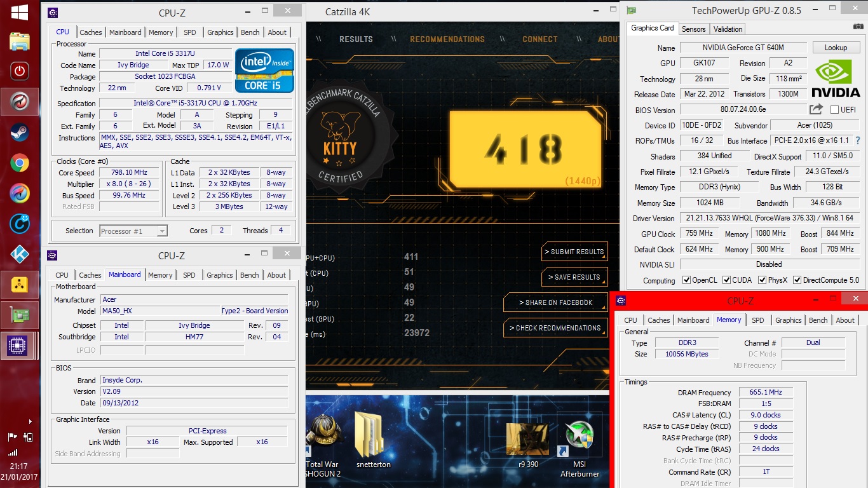Open the snetterton folder on desktop
The width and height of the screenshot is (868, 488).
pos(372,440)
